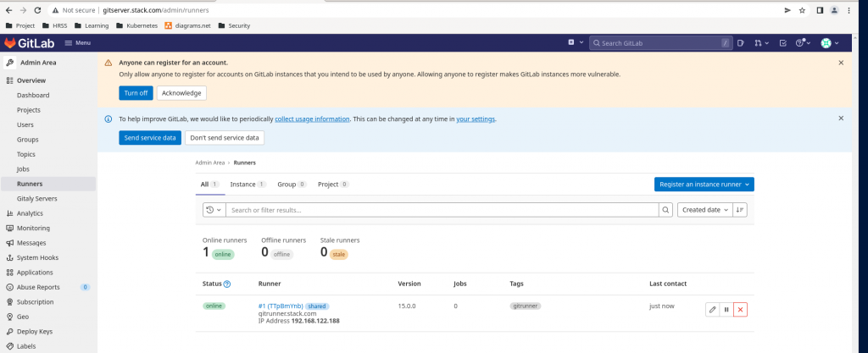Open the diagrams.net bookmark
The height and width of the screenshot is (353, 868).
(x=187, y=25)
